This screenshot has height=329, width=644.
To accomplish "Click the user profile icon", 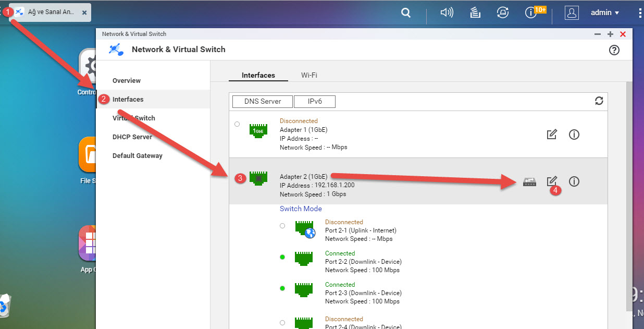I will pyautogui.click(x=572, y=13).
